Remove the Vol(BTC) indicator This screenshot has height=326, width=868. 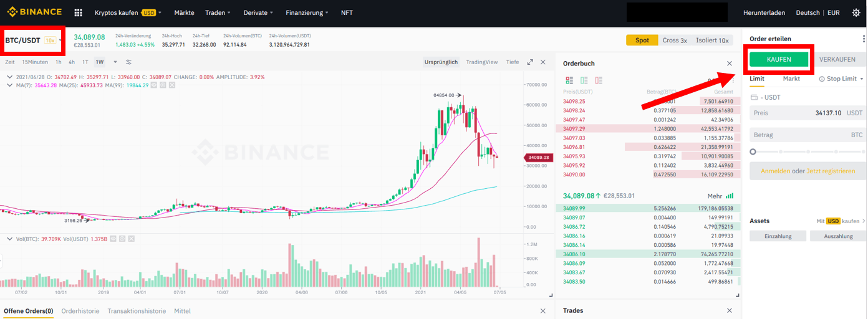pos(130,238)
